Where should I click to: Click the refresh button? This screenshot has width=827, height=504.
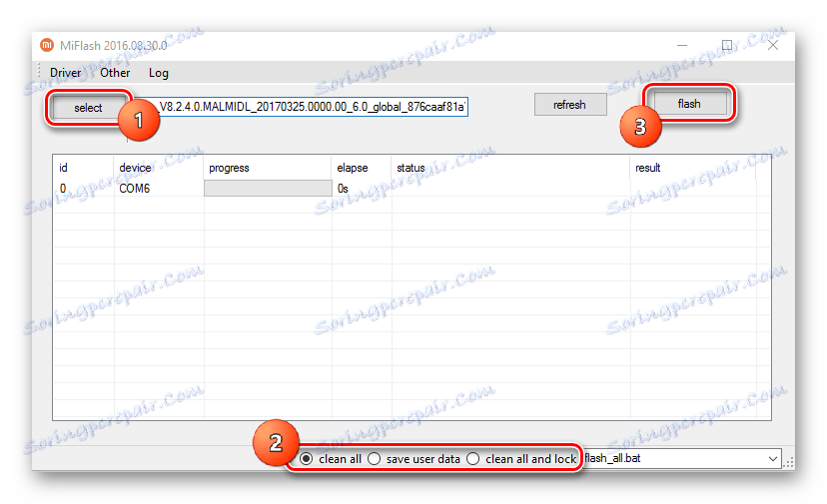click(569, 105)
